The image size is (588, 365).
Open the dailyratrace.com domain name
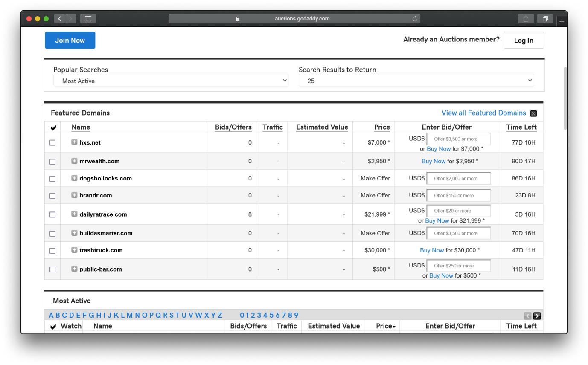103,214
